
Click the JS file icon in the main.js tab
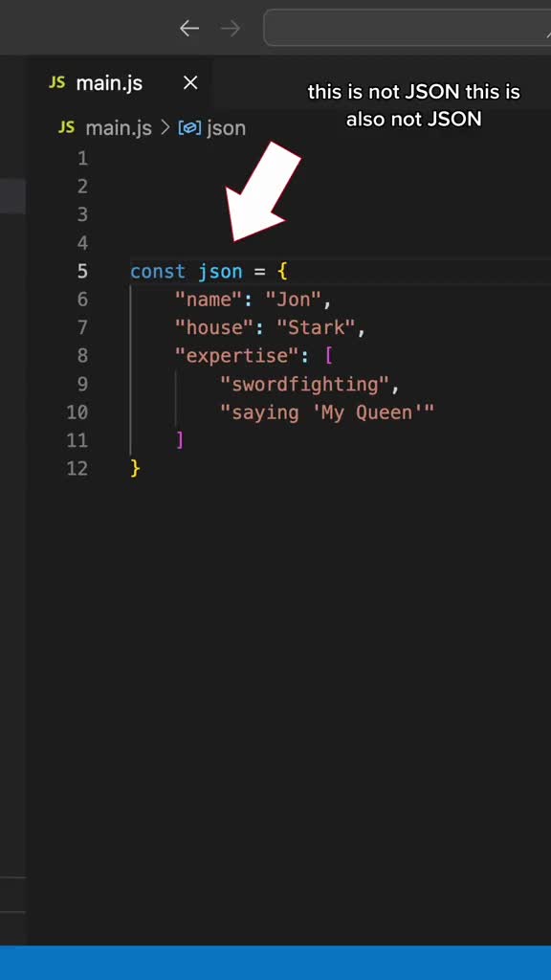click(x=56, y=83)
